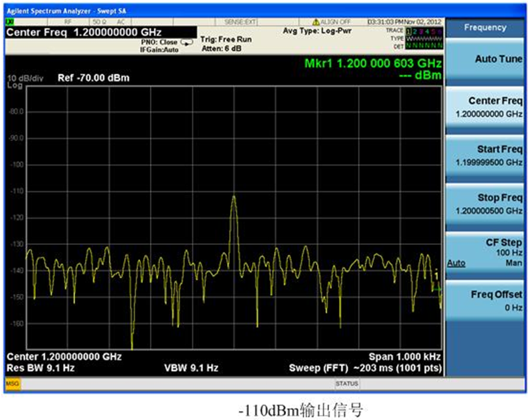Click the ALIGN OFF warning icon

[316, 22]
